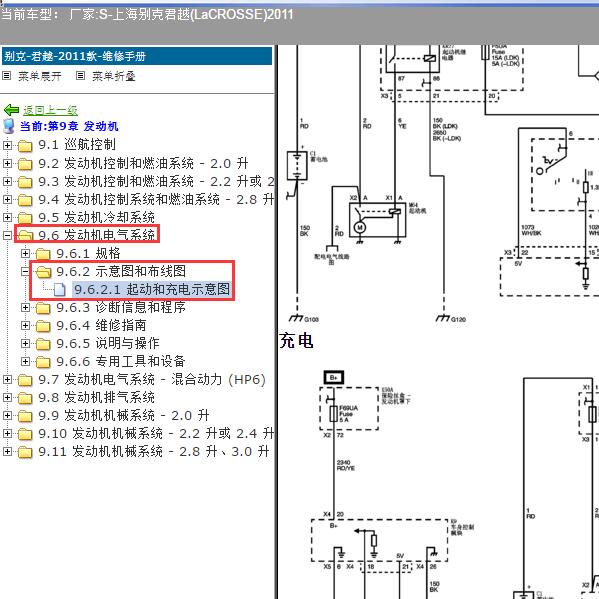Expand the 9.9 发动机机械系统 2.0 升 node

point(7,415)
